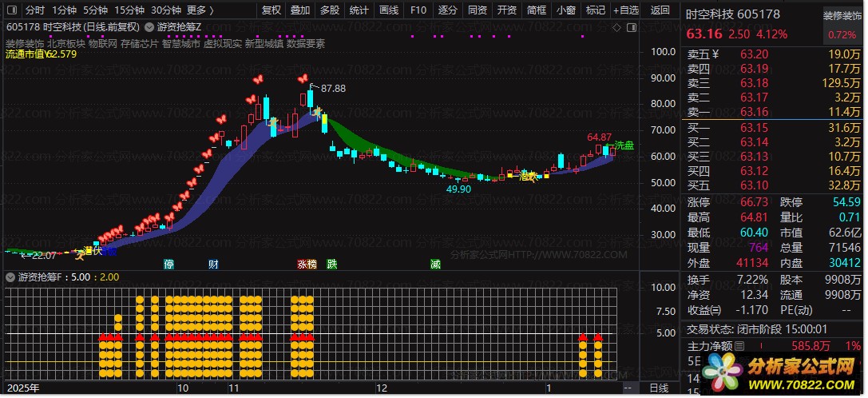Image resolution: width=868 pixels, height=398 pixels.
Task: Select the 北京板块 concept tag
Action: [x=66, y=43]
